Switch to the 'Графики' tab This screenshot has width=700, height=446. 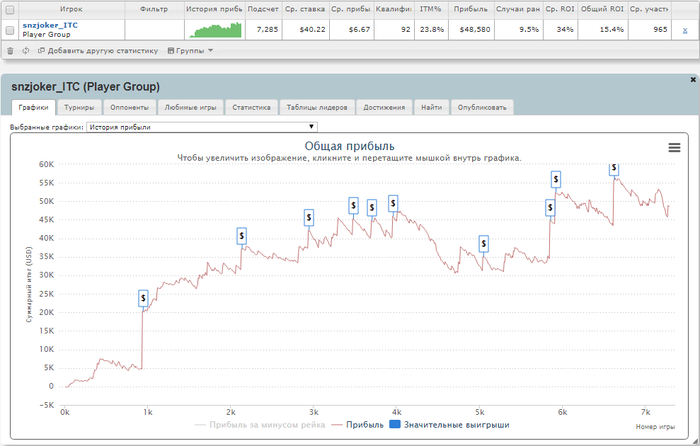coord(33,107)
